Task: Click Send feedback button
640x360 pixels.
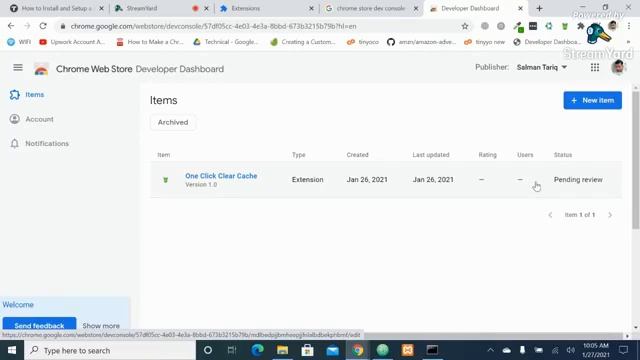Action: pos(39,325)
